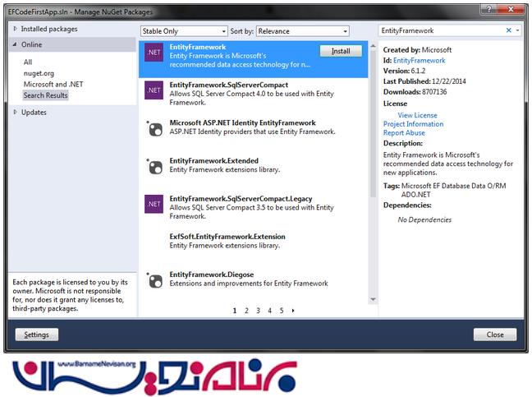Open the Project Information link

click(x=413, y=124)
